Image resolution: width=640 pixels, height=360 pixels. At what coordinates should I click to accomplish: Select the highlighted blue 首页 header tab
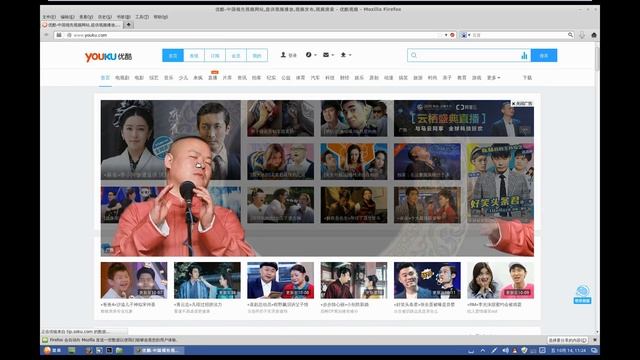[173, 56]
